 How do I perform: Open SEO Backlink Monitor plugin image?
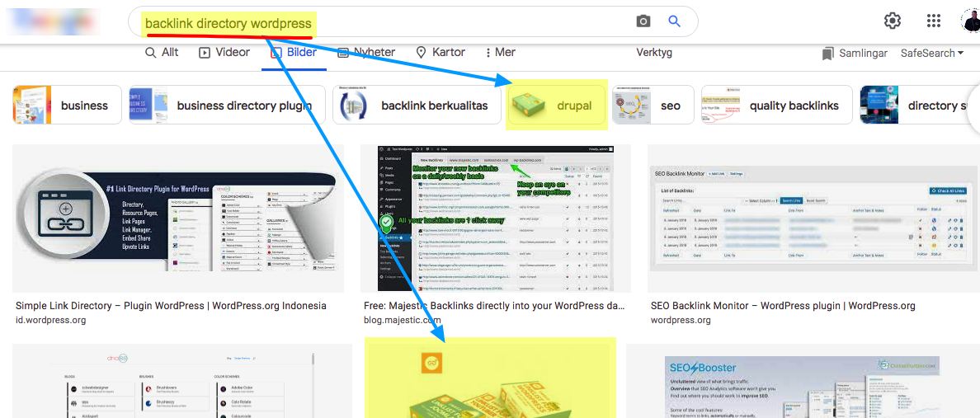coord(813,218)
